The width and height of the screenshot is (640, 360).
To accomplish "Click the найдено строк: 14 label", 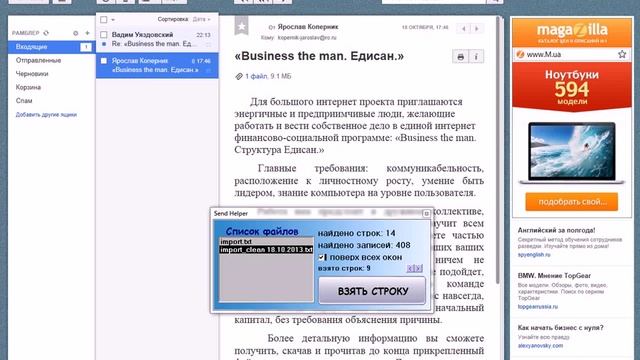I will point(356,233).
